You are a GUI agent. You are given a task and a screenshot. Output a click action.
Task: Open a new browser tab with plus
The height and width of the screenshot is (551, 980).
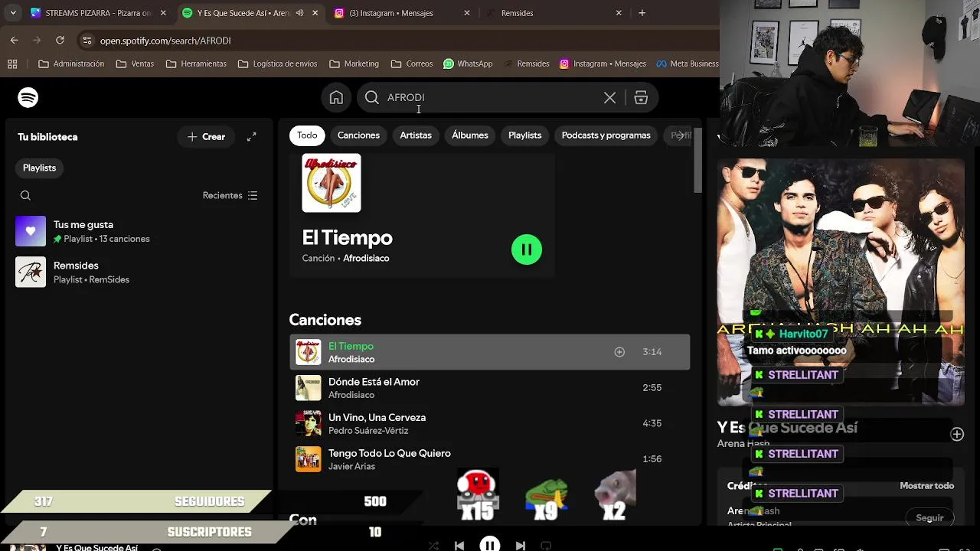pos(642,13)
